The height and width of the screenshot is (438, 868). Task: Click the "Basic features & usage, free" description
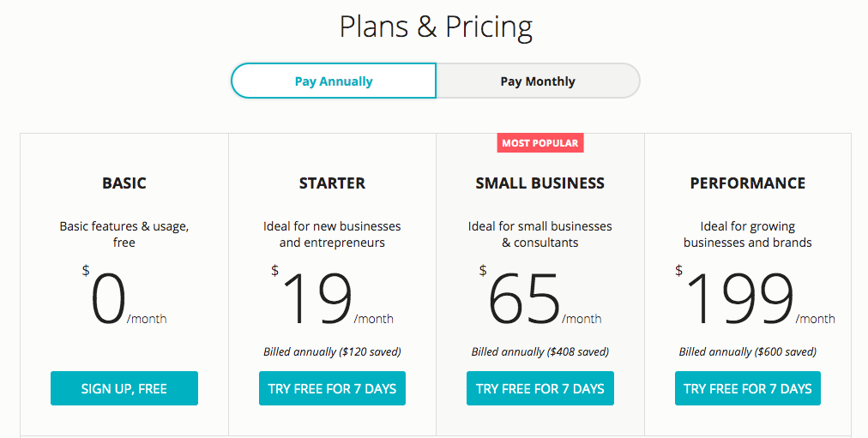pyautogui.click(x=124, y=234)
